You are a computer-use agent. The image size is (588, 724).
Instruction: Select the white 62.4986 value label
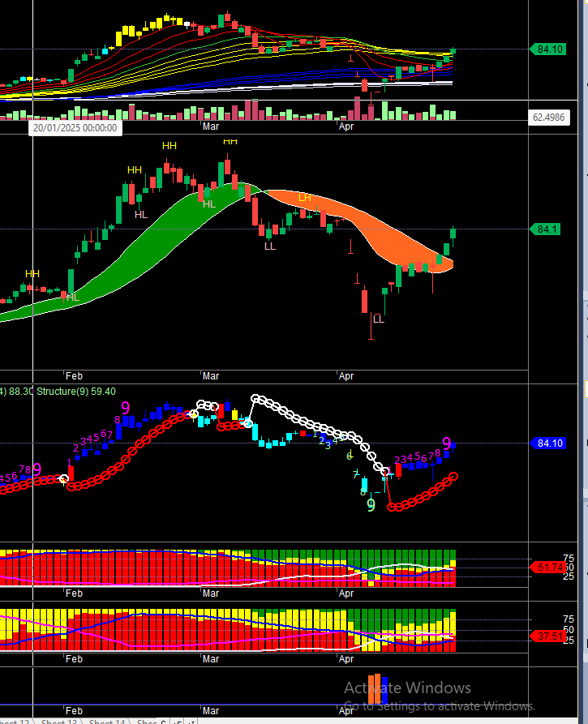click(x=548, y=118)
